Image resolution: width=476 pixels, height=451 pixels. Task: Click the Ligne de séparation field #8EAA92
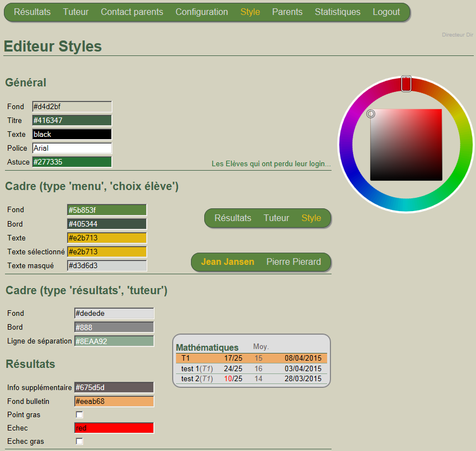pos(114,341)
